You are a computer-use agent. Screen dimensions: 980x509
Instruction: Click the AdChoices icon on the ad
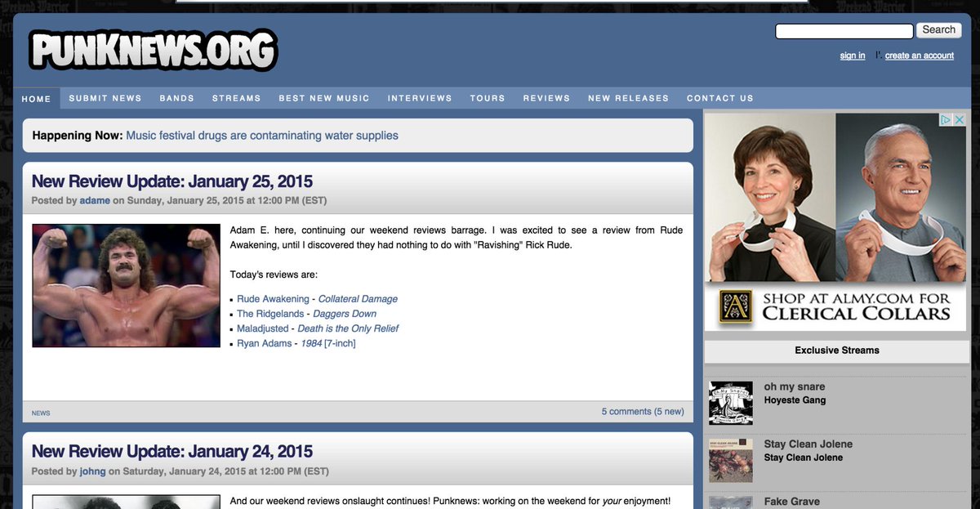pos(946,119)
